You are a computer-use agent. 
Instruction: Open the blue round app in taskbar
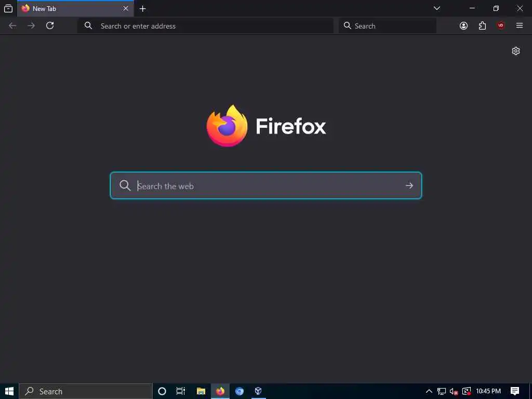point(240,391)
